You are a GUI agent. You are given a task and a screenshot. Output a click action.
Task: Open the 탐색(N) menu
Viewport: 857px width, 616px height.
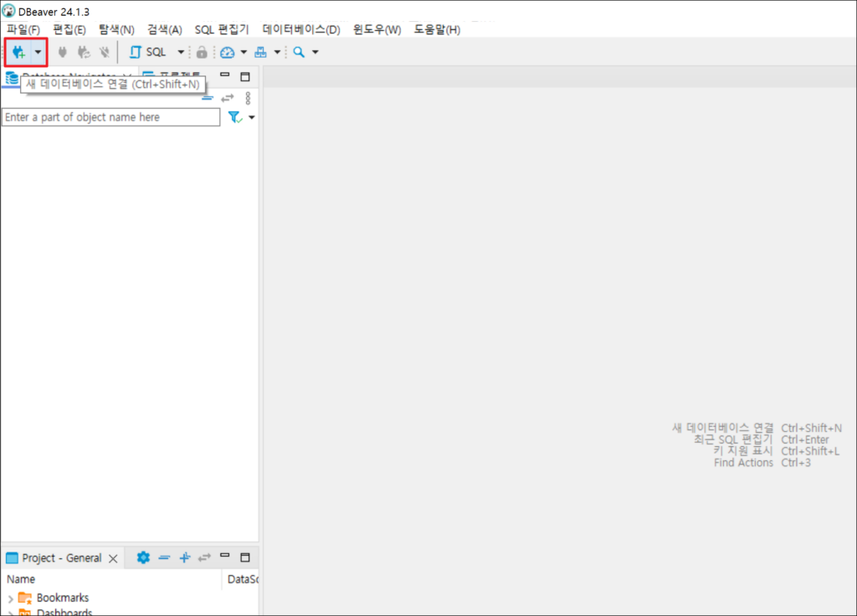tap(116, 29)
